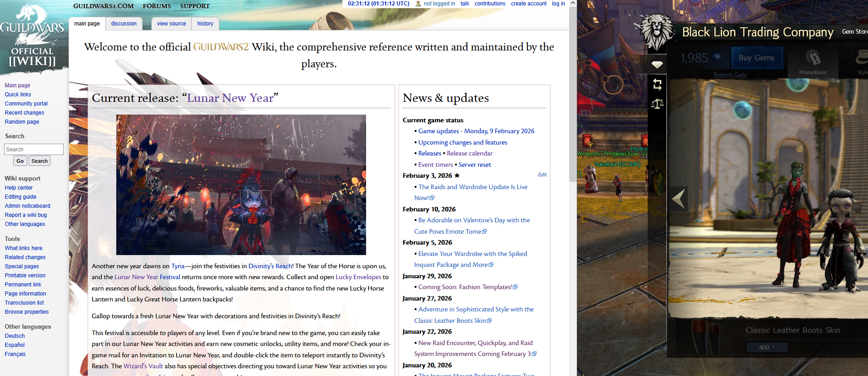Open 'Community portal' in the sidebar

(26, 104)
